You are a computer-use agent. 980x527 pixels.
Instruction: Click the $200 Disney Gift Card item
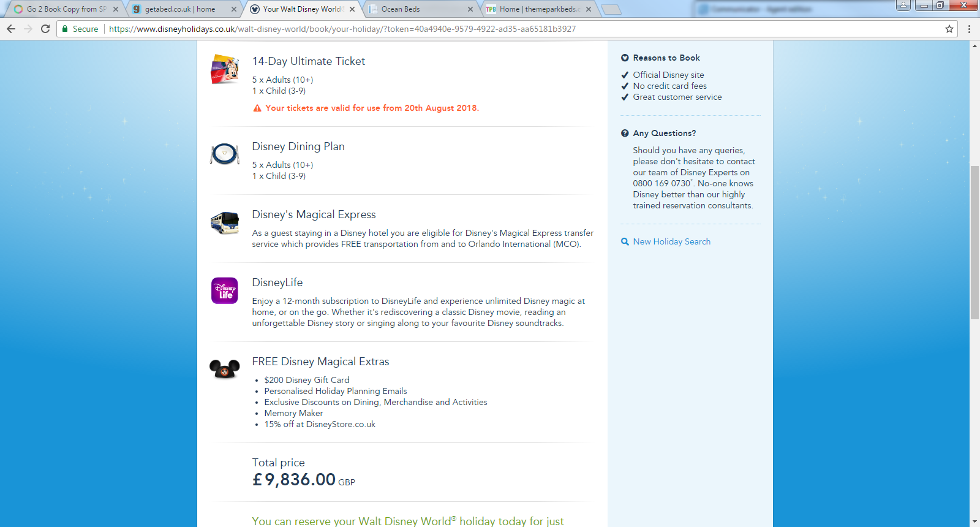(x=307, y=380)
